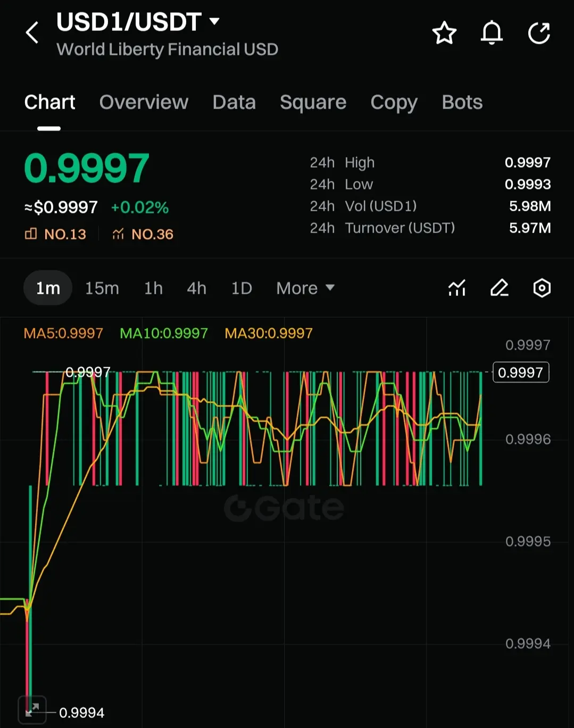Tap the 0.9996 price axis label

pyautogui.click(x=528, y=439)
